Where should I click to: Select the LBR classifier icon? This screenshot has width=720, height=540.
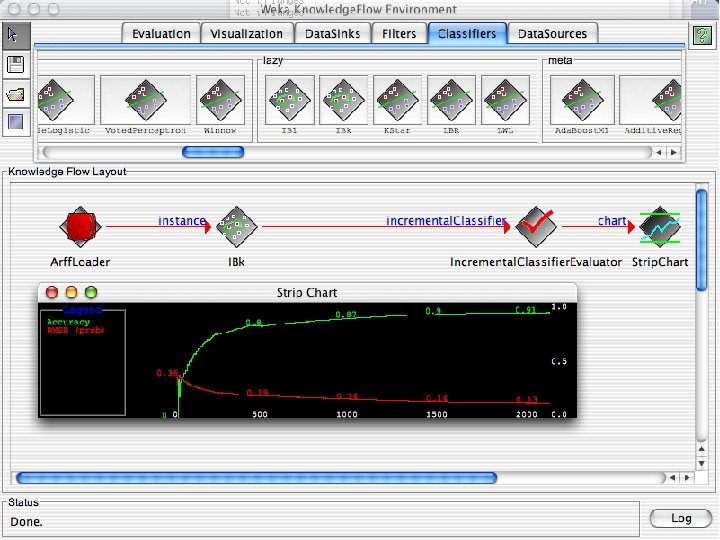pos(451,100)
